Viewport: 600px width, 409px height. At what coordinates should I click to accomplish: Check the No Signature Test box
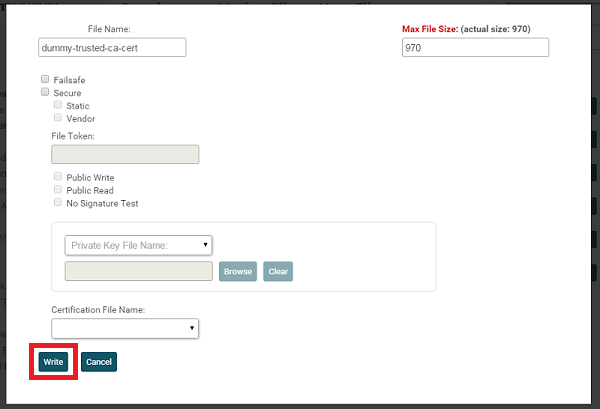(x=58, y=203)
